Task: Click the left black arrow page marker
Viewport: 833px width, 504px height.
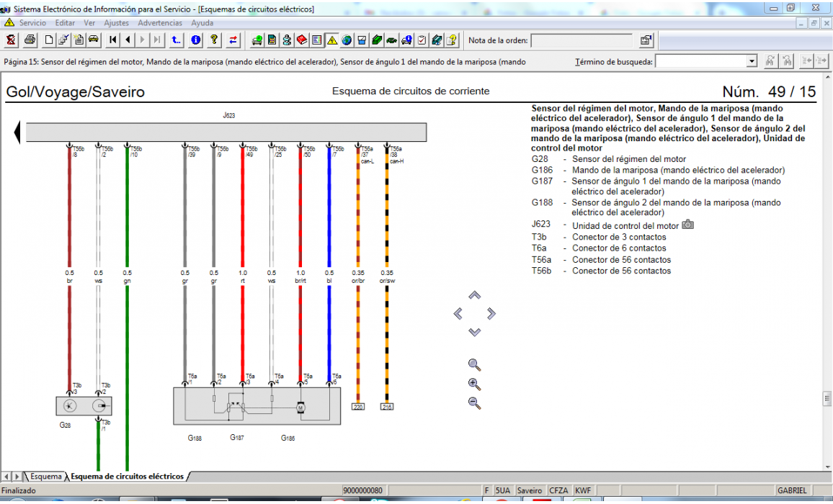Action: point(16,132)
